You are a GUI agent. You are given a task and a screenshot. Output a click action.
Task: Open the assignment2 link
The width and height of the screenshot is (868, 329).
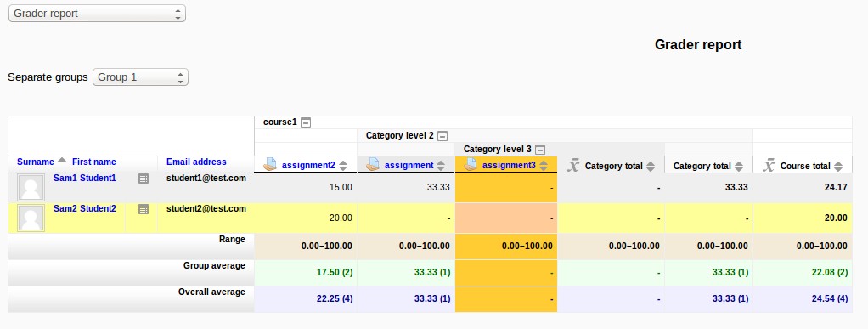(x=308, y=165)
